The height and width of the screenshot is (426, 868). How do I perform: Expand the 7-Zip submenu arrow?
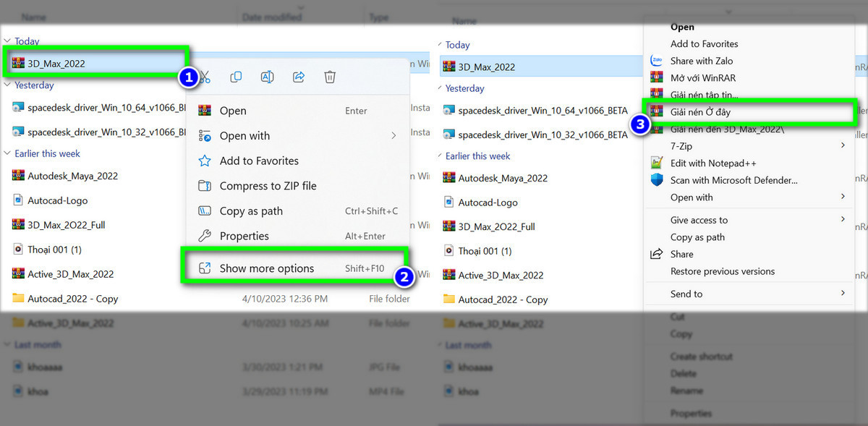point(843,146)
